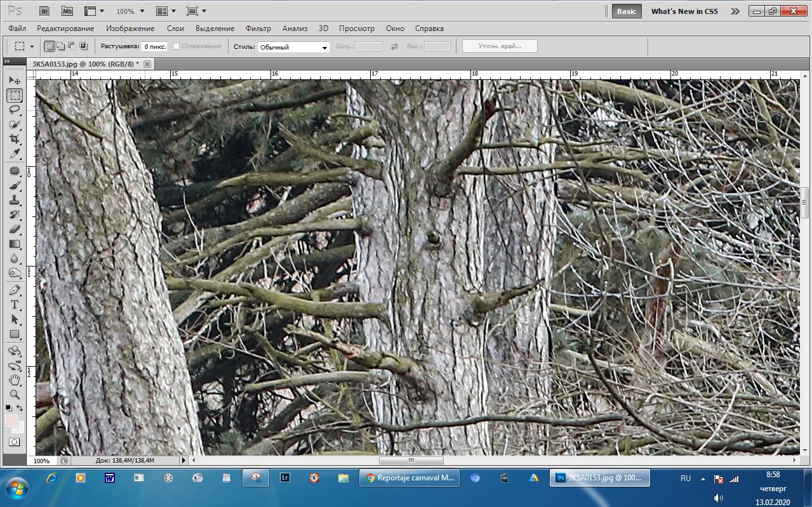Select the Lasso tool

(x=15, y=110)
